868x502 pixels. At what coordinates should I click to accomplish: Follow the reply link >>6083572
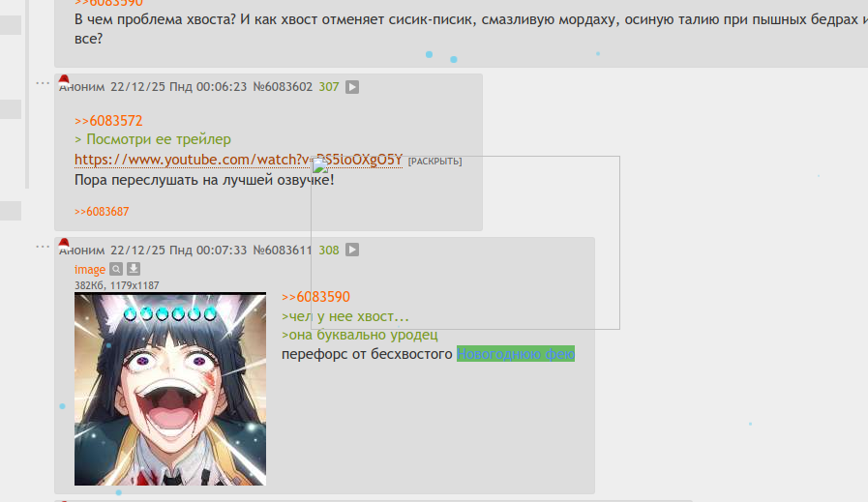tap(108, 121)
